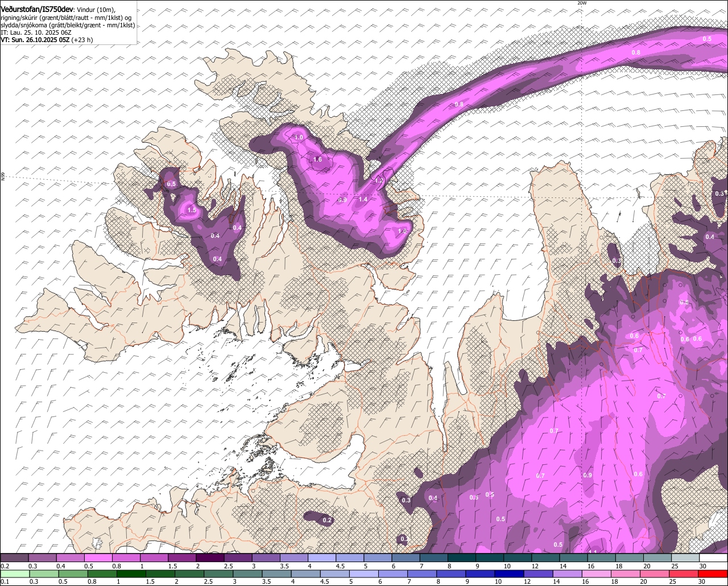728x586 pixels.
Task: Click the 'IT: Lau. 25. 10. 2025 06Z' line
Action: point(36,32)
